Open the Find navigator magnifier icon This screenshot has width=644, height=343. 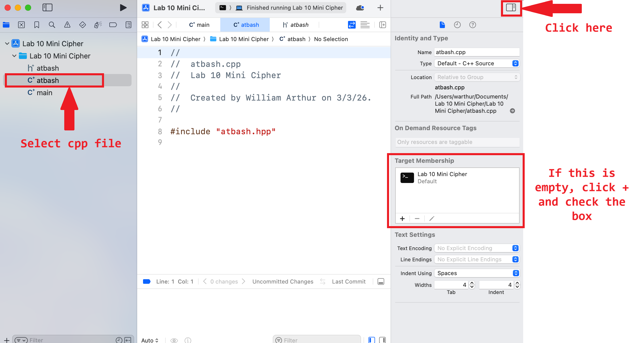pos(52,25)
